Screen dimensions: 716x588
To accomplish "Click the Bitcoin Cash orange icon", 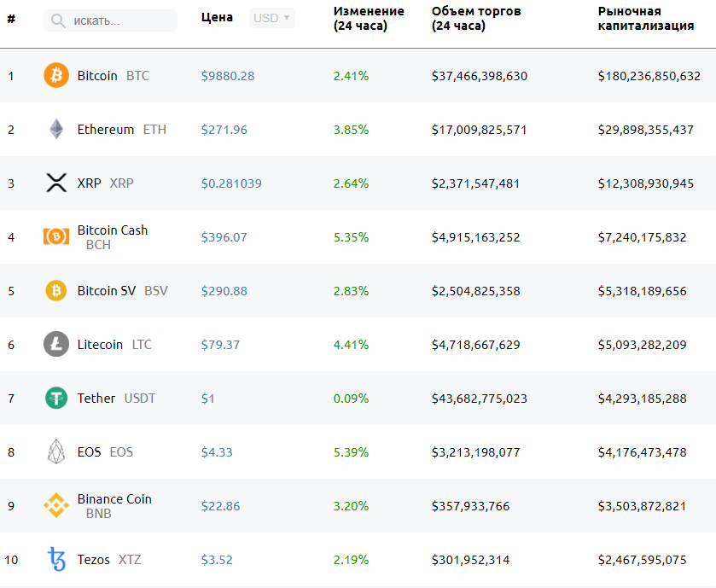I will click(x=56, y=236).
